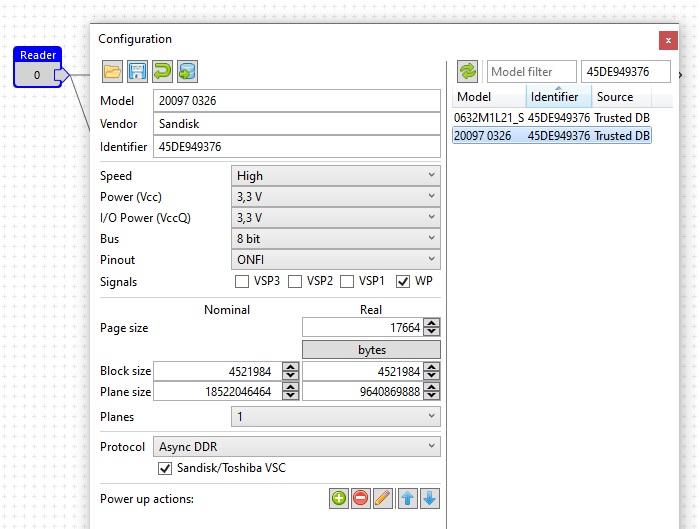
Task: Close the Configuration dialog
Action: pyautogui.click(x=668, y=41)
